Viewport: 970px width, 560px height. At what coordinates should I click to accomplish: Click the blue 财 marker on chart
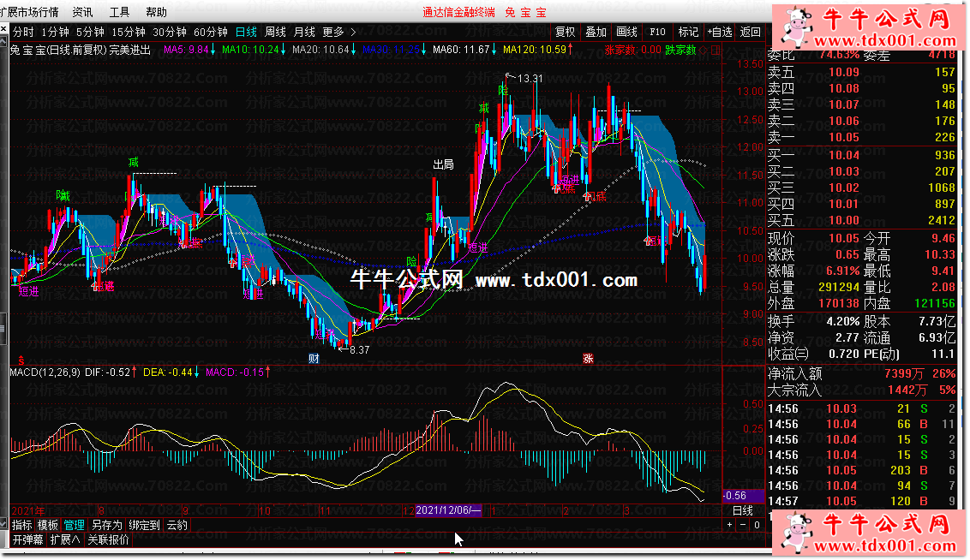pyautogui.click(x=314, y=359)
